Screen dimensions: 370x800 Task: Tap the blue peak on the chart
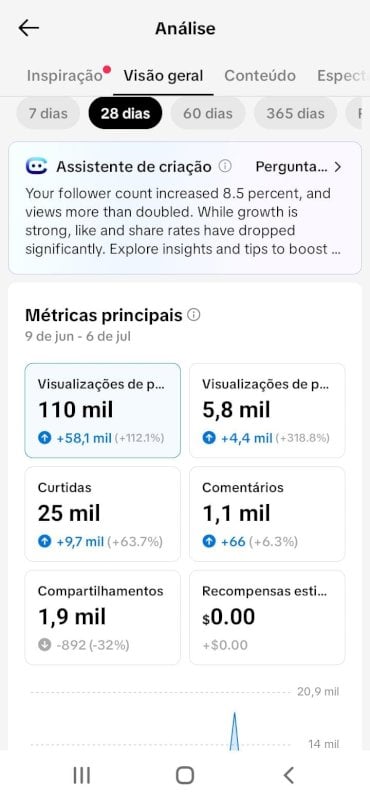[x=234, y=731]
